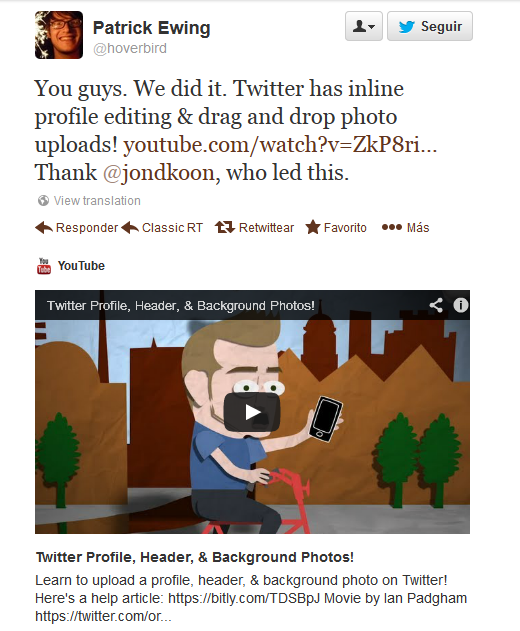
Task: Click the share icon on the video
Action: pyautogui.click(x=436, y=305)
